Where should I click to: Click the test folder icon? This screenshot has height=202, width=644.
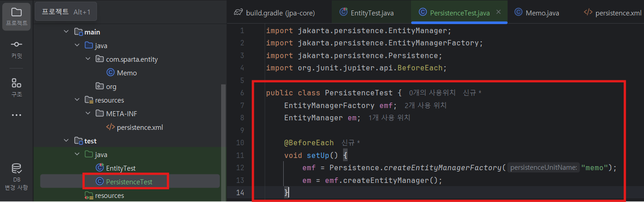point(78,141)
